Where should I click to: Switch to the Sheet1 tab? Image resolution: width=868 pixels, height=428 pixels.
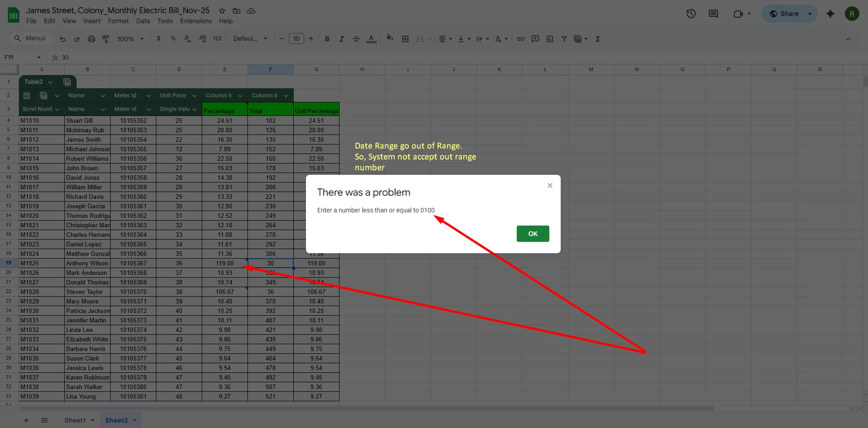coord(75,420)
